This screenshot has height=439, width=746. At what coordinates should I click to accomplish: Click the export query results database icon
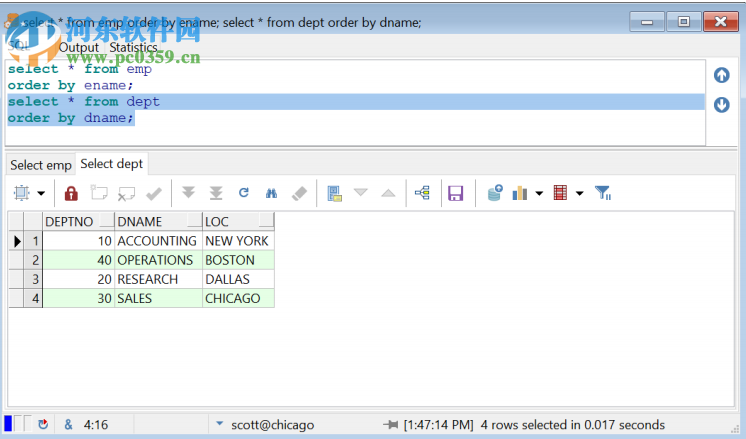click(495, 193)
